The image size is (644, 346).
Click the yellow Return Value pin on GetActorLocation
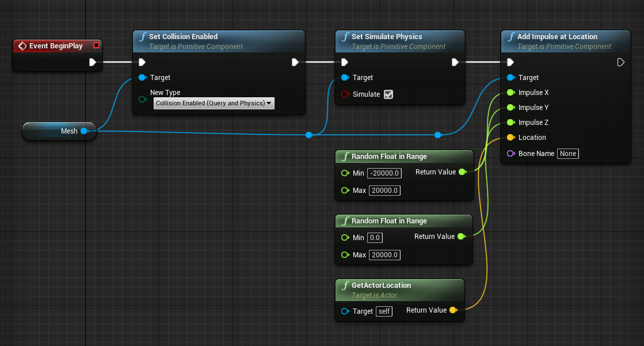454,310
